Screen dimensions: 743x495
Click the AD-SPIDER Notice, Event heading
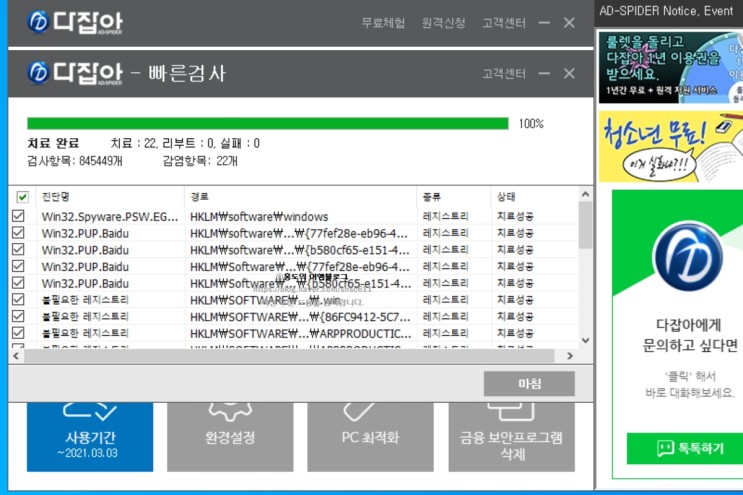coord(666,10)
